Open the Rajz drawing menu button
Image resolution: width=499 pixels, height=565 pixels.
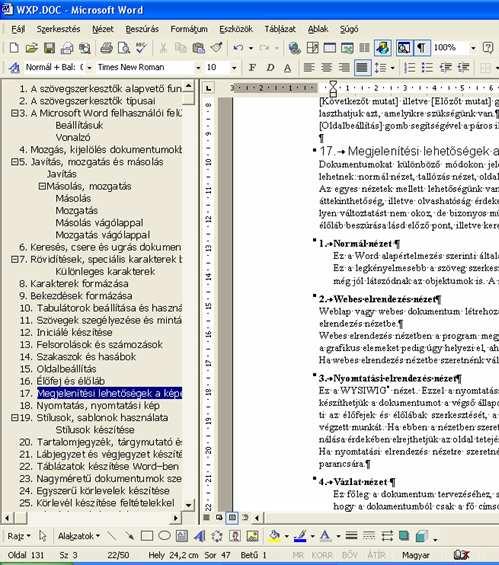pyautogui.click(x=19, y=536)
